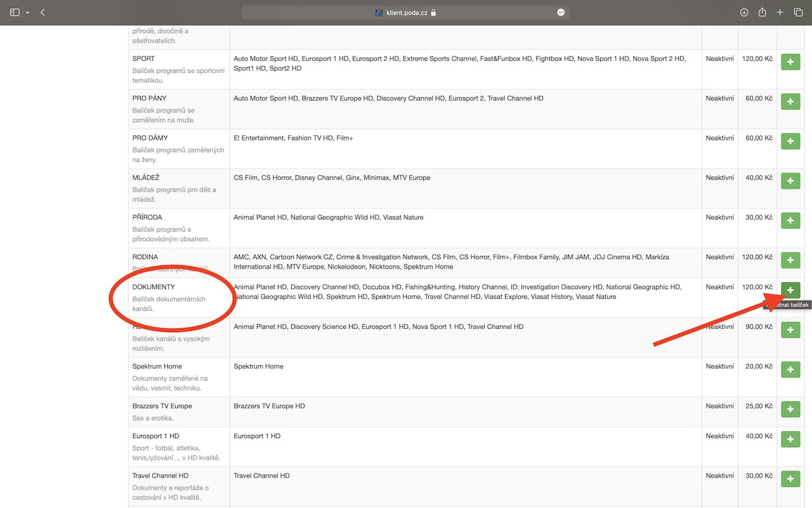Open Safari downloads list
This screenshot has width=812, height=508.
point(744,12)
